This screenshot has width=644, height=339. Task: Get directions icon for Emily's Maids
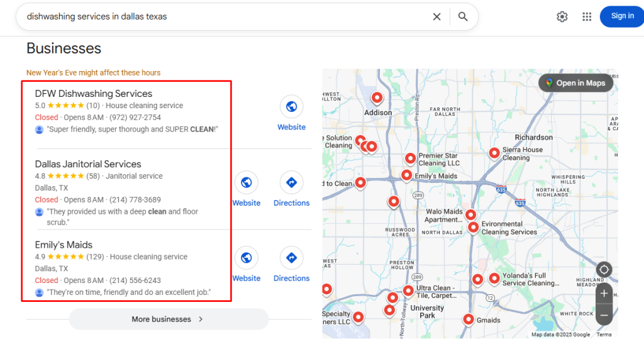pos(292,258)
